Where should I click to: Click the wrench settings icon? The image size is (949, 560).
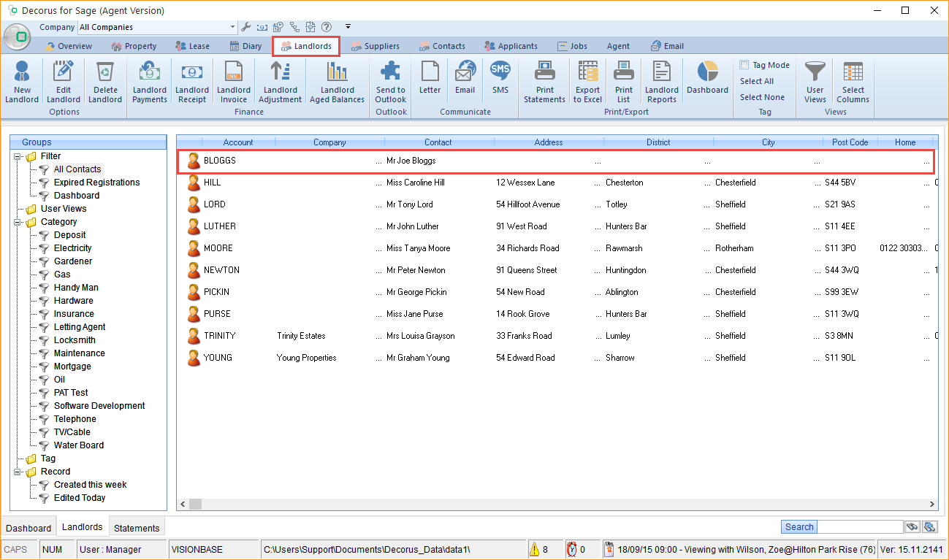coord(246,27)
